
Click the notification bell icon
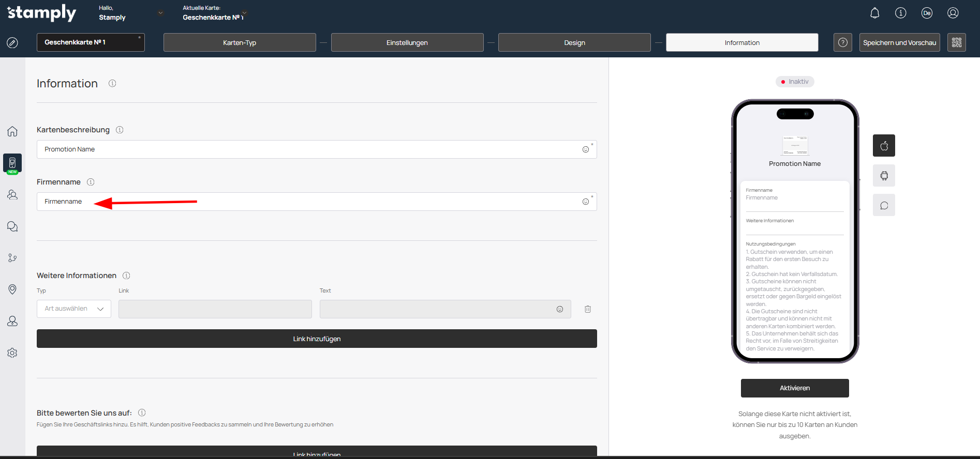coord(874,13)
